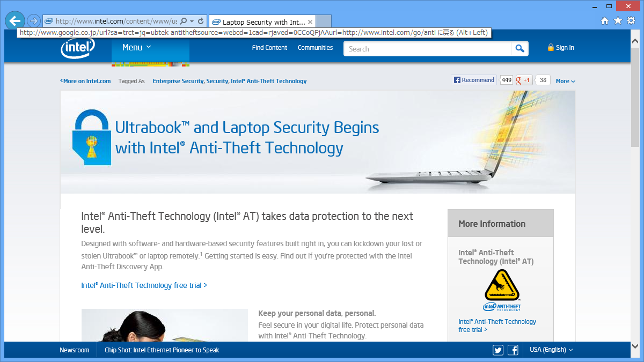Click the Google +1 button
The width and height of the screenshot is (644, 362).
[x=524, y=80]
